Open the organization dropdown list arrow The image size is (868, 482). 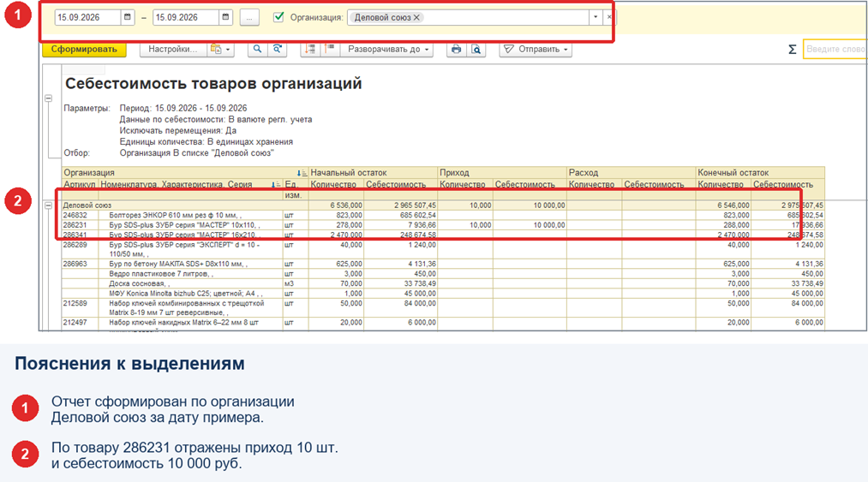coord(596,17)
